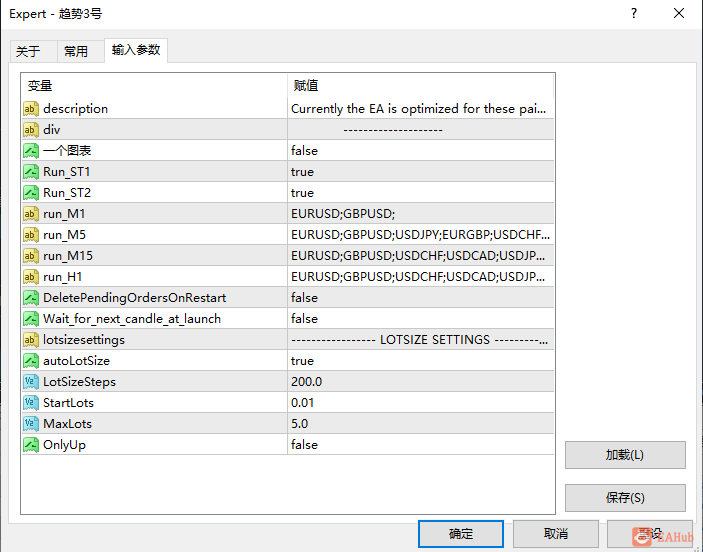Screen dimensions: 703x552
Task: Select the MaxLots variable name
Action: [67, 424]
